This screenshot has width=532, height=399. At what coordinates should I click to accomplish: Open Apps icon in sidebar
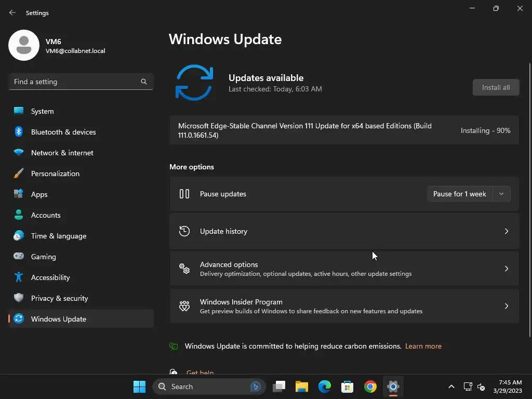[19, 194]
